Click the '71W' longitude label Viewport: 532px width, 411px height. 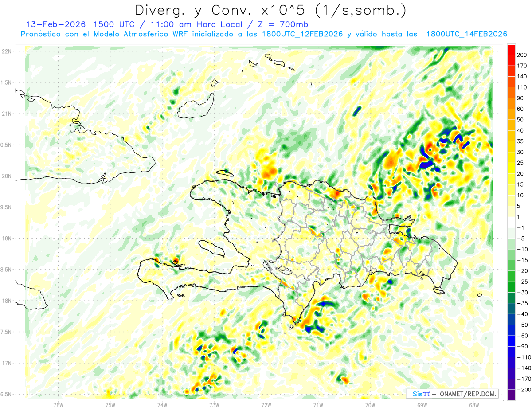click(318, 404)
